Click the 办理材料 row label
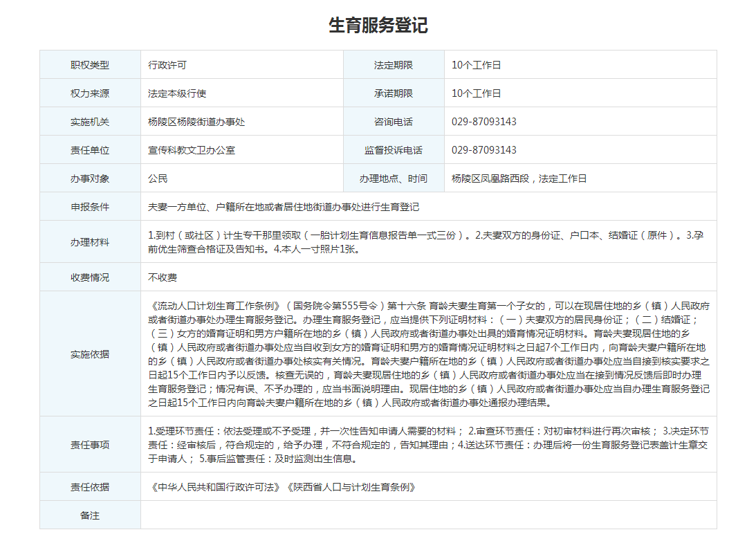Image resolution: width=756 pixels, height=541 pixels. tap(90, 242)
